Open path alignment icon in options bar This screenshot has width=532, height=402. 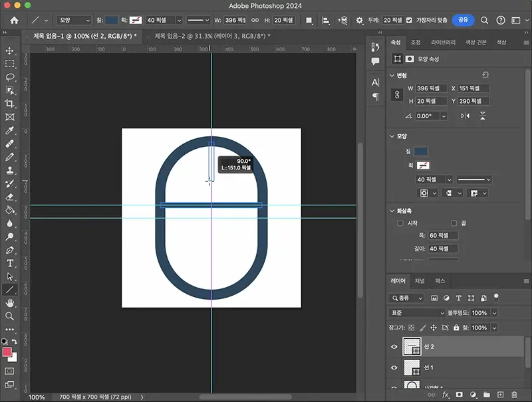pos(325,21)
